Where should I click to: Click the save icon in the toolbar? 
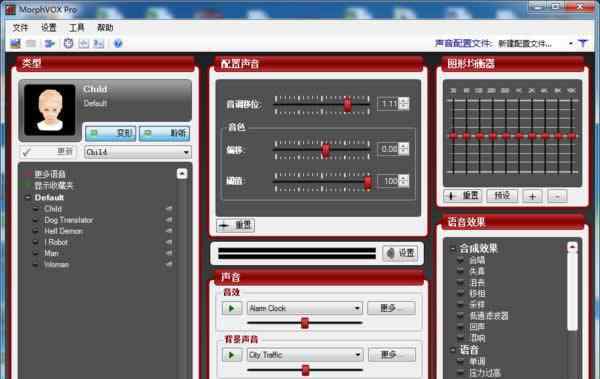[x=15, y=43]
